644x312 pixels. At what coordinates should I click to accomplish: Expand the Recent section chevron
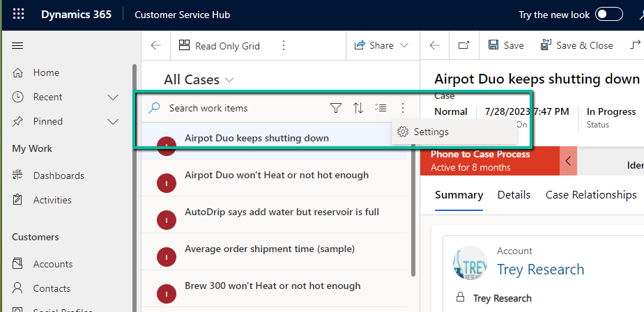pyautogui.click(x=112, y=97)
